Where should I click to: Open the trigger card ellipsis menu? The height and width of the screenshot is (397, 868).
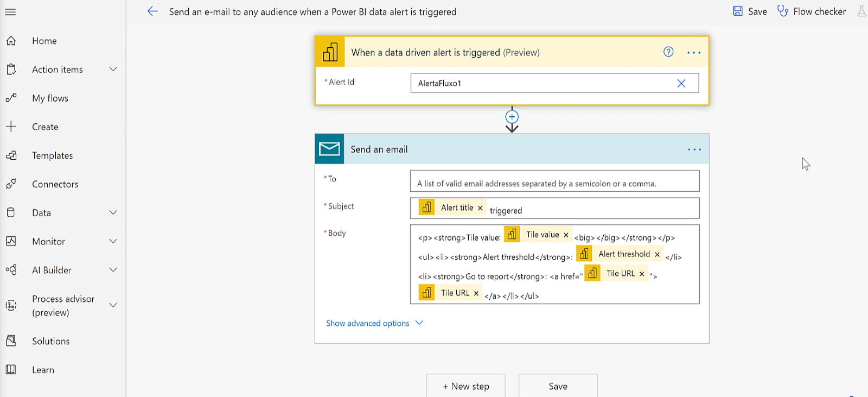pyautogui.click(x=694, y=53)
